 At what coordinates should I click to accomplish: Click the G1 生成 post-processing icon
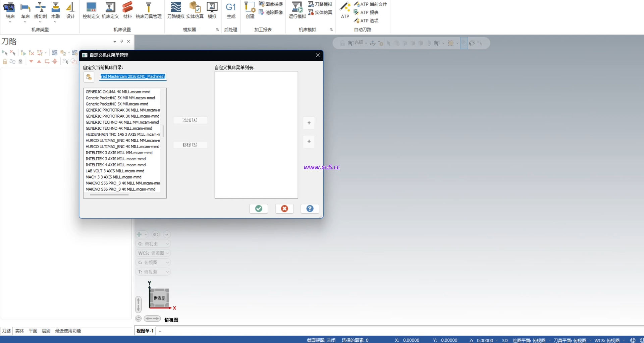pyautogui.click(x=231, y=10)
